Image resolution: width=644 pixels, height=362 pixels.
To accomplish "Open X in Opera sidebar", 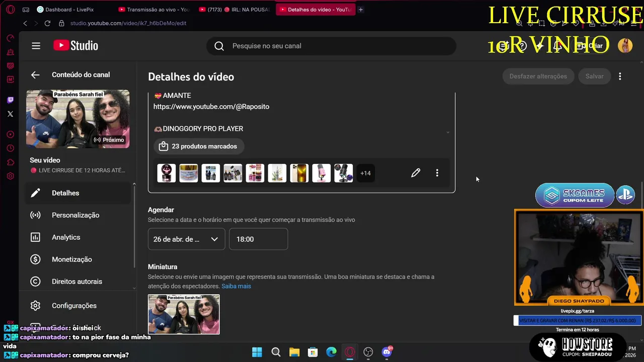I will (x=10, y=114).
